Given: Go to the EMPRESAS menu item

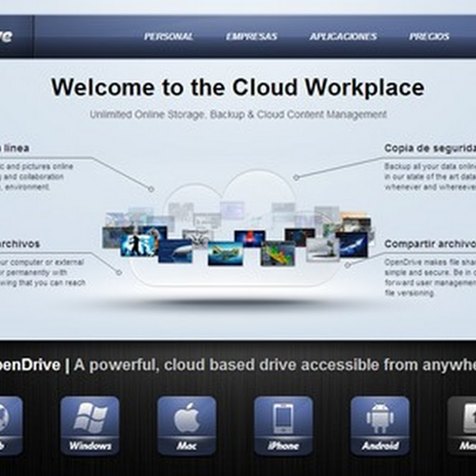Looking at the screenshot, I should click(x=252, y=36).
